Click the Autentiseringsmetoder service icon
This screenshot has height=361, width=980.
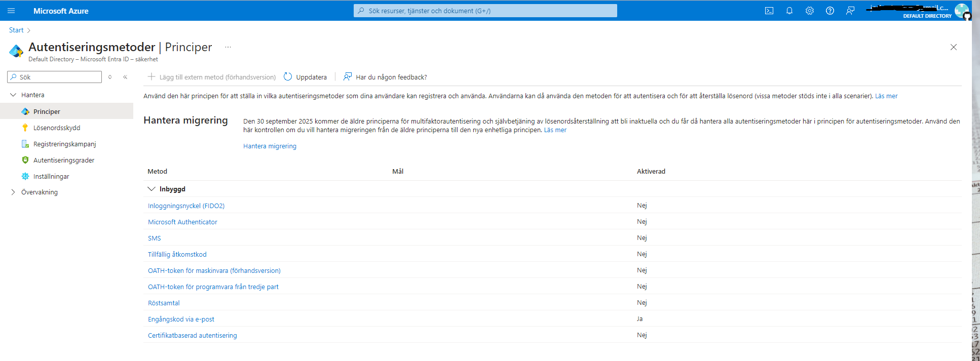pos(16,51)
